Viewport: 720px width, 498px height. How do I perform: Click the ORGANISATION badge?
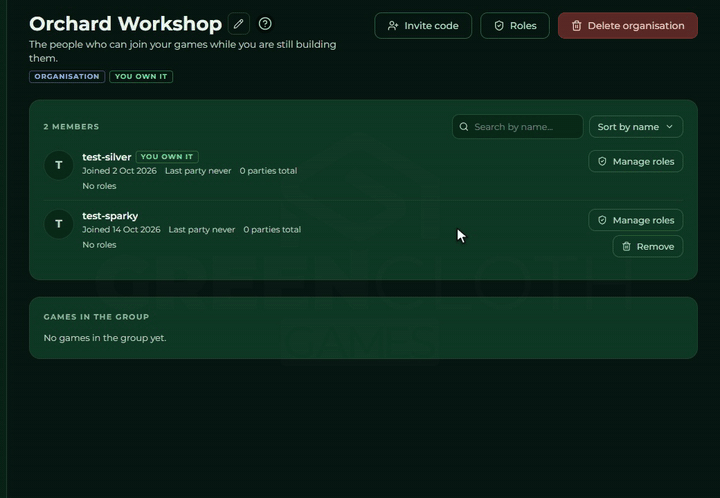point(67,77)
